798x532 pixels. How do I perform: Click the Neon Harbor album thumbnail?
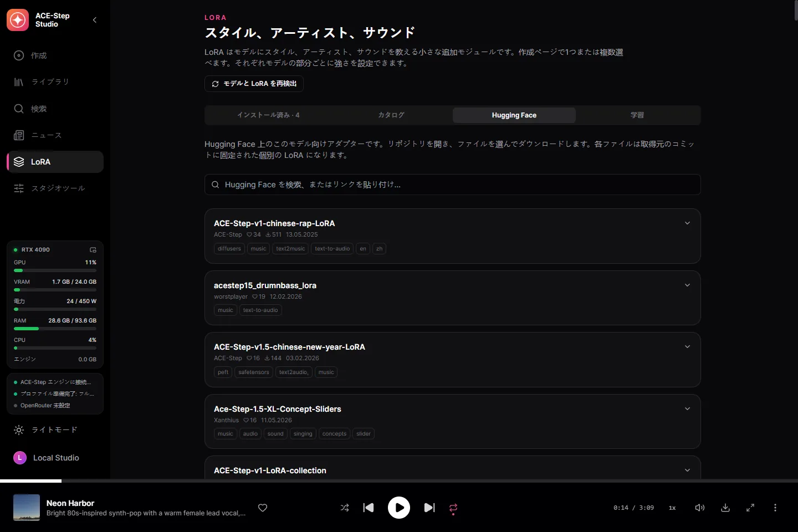coord(27,508)
